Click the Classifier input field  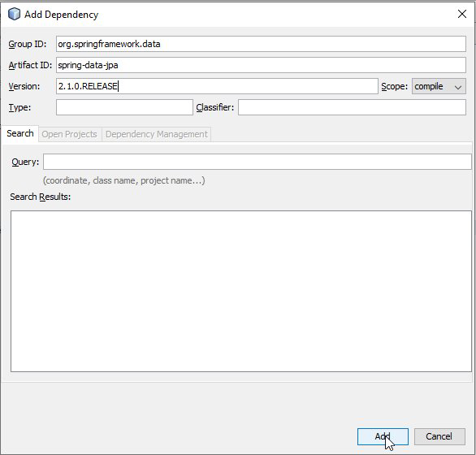point(352,107)
